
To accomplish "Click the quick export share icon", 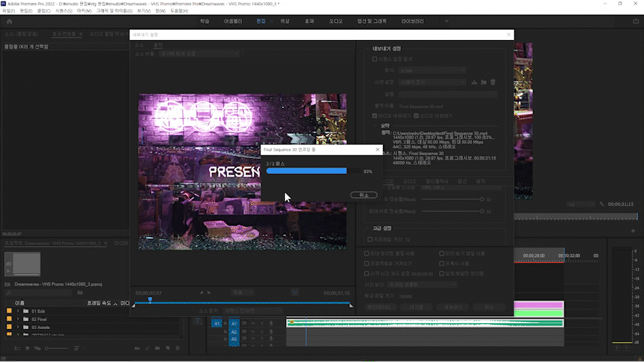I will [636, 21].
